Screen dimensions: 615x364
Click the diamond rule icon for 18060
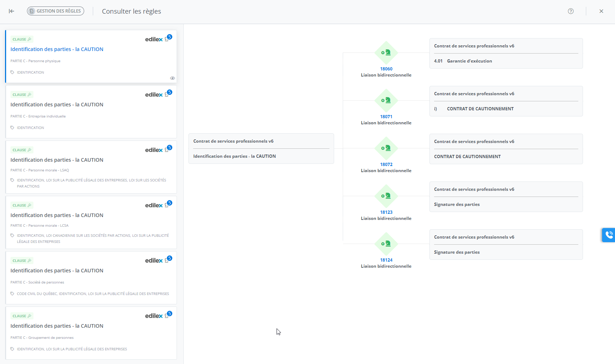[386, 53]
